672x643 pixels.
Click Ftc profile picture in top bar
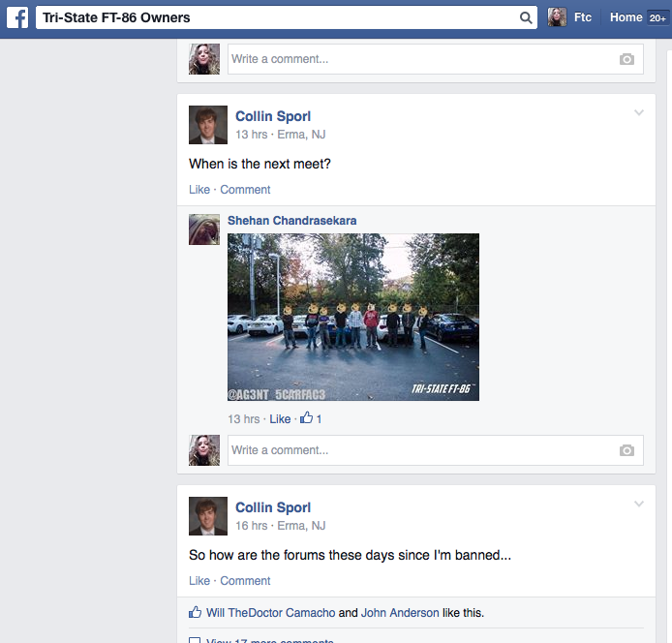557,17
